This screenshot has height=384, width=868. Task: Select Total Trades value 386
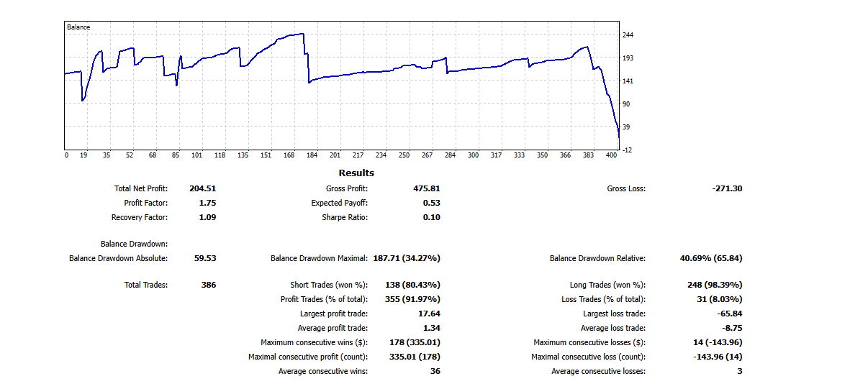(x=209, y=285)
